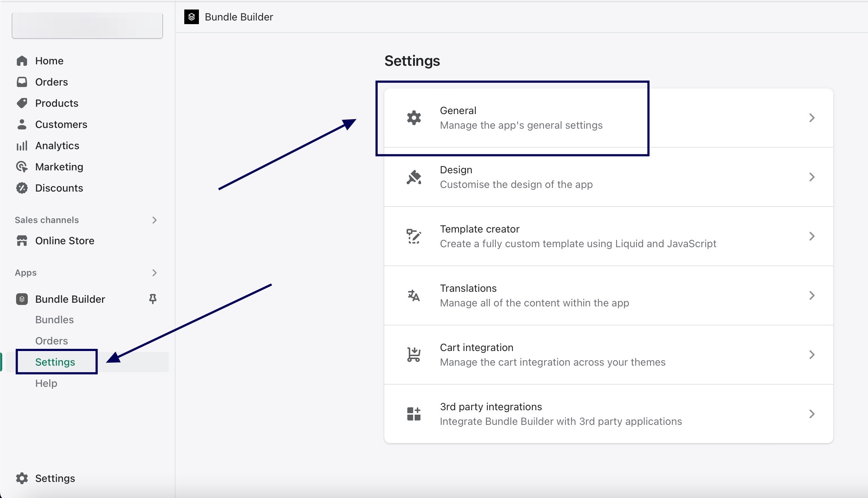Viewport: 868px width, 498px height.
Task: Select Bundles under Bundle Builder
Action: pyautogui.click(x=54, y=320)
